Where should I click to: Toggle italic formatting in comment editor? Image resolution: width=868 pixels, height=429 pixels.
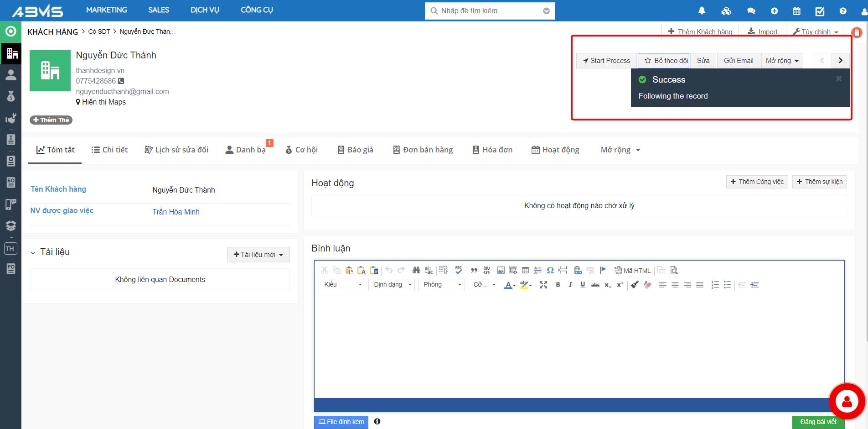(x=570, y=285)
